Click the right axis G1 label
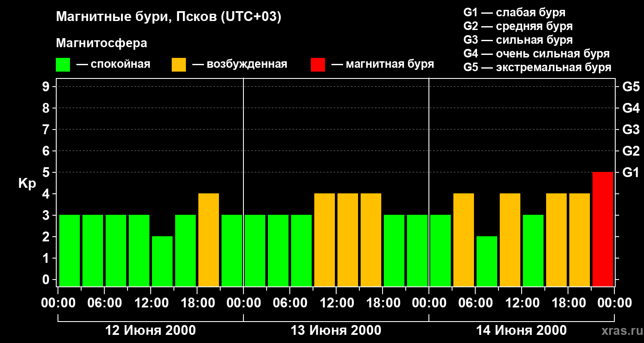 click(x=631, y=172)
